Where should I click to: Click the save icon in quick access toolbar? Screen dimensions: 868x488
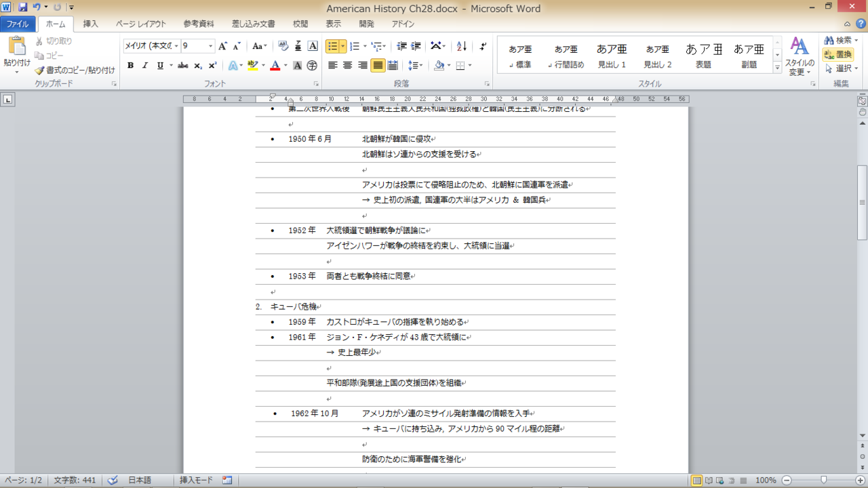(x=23, y=7)
